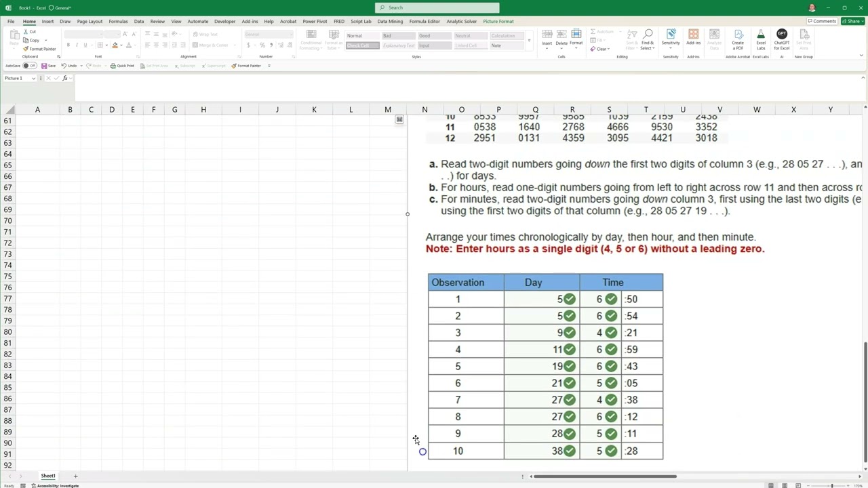
Task: Click the insert function fx icon
Action: click(x=65, y=78)
